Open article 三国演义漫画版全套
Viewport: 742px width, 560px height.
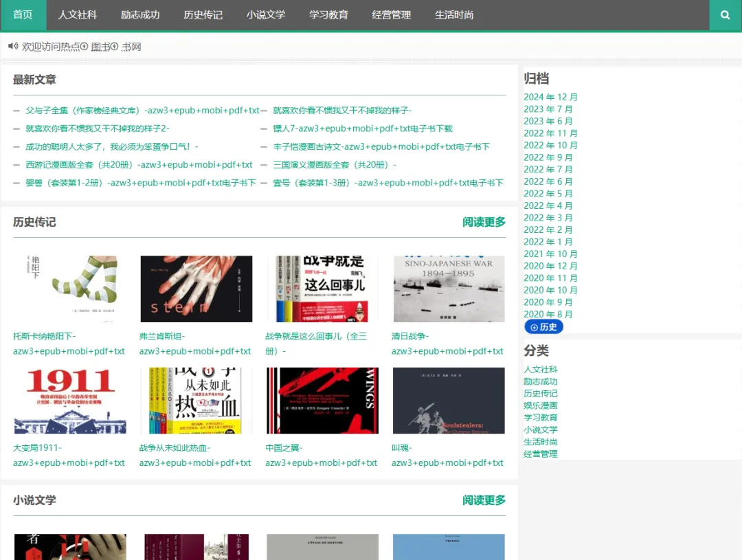[x=335, y=164]
